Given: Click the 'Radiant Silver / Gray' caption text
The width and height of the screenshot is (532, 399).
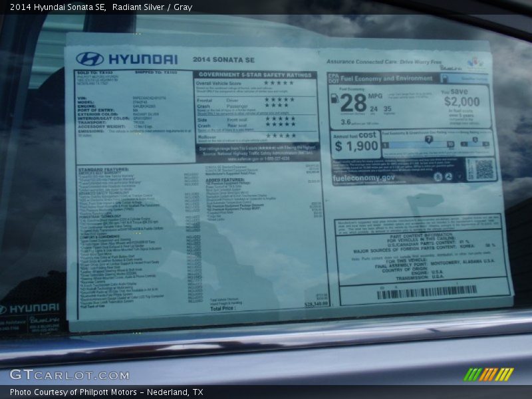Looking at the screenshot, I should pos(152,7).
